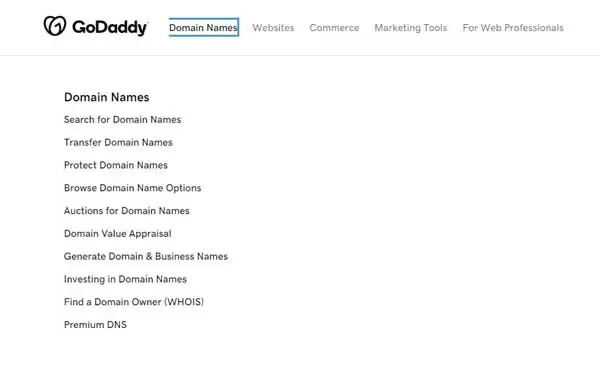This screenshot has height=373, width=600.
Task: Open Browse Domain Name Options
Action: [x=132, y=188]
